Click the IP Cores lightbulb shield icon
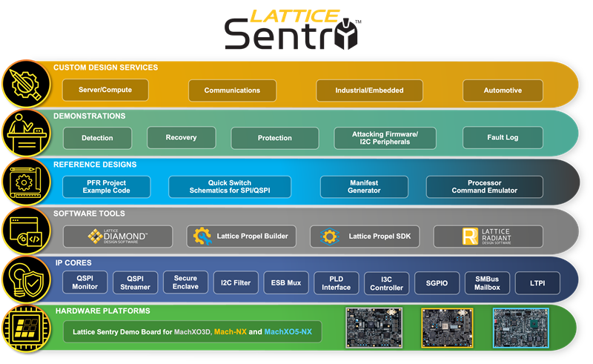The image size is (593, 364). tap(24, 280)
